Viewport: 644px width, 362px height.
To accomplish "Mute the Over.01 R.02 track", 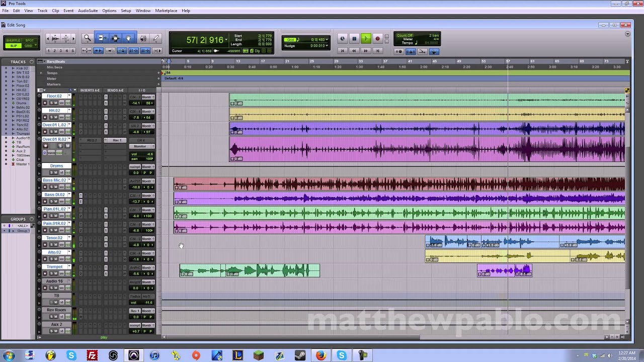I will (68, 146).
